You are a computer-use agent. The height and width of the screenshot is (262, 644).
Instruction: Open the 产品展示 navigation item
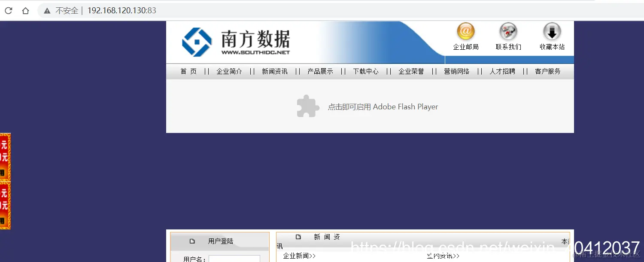tap(320, 71)
